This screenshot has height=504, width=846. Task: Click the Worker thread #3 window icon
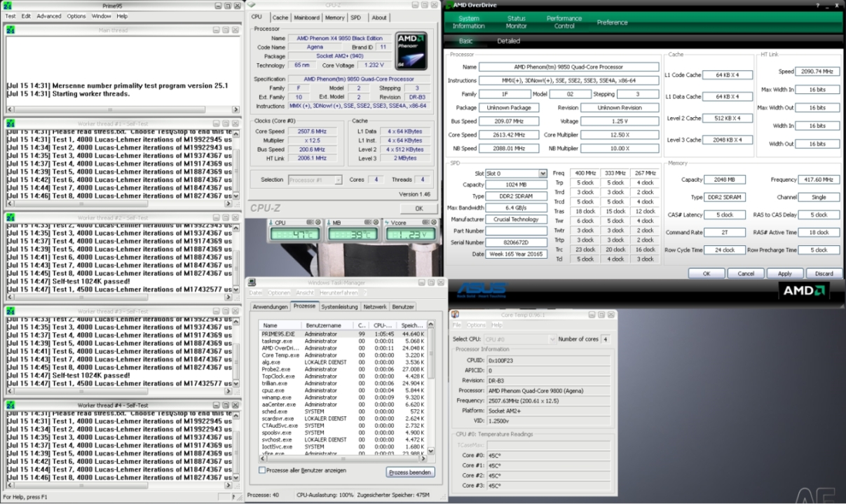point(11,311)
